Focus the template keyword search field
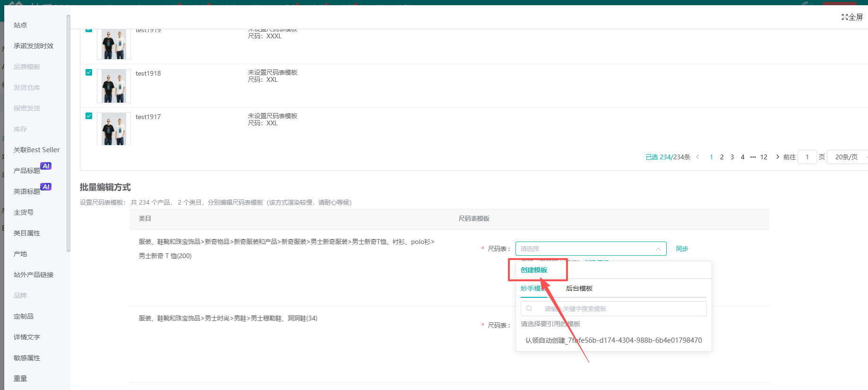This screenshot has width=868, height=390. click(x=613, y=309)
